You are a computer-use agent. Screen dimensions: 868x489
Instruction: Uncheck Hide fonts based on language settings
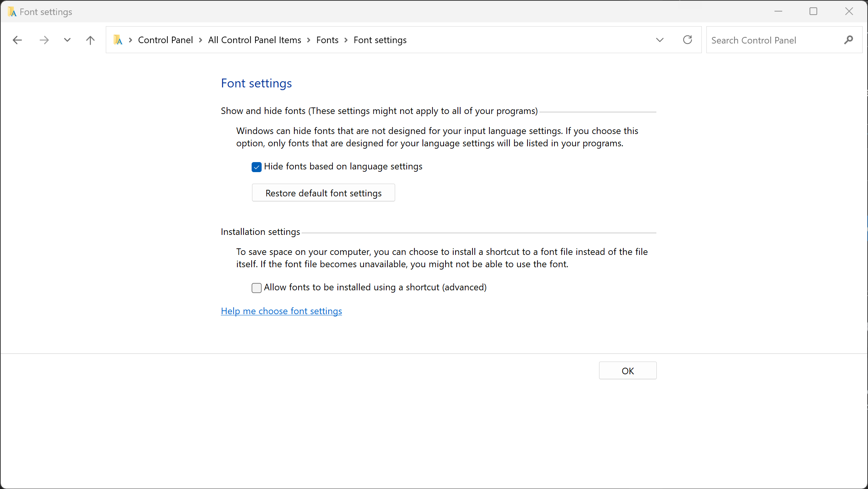tap(257, 167)
